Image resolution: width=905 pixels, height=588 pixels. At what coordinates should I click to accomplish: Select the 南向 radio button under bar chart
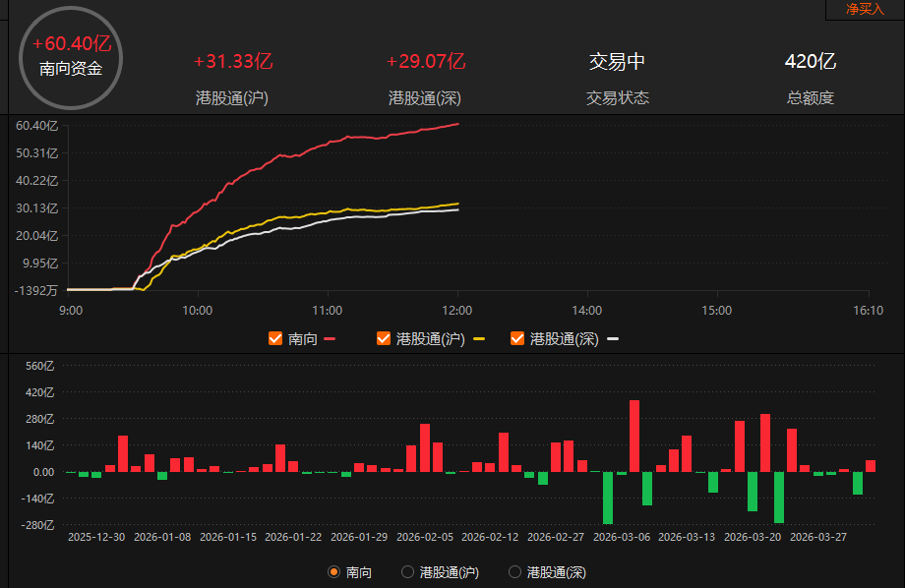[334, 571]
